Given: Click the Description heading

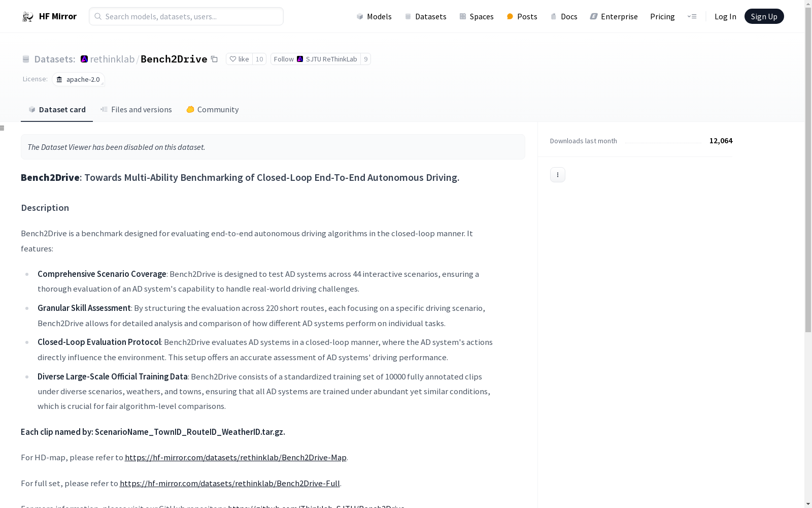Looking at the screenshot, I should coord(45,208).
